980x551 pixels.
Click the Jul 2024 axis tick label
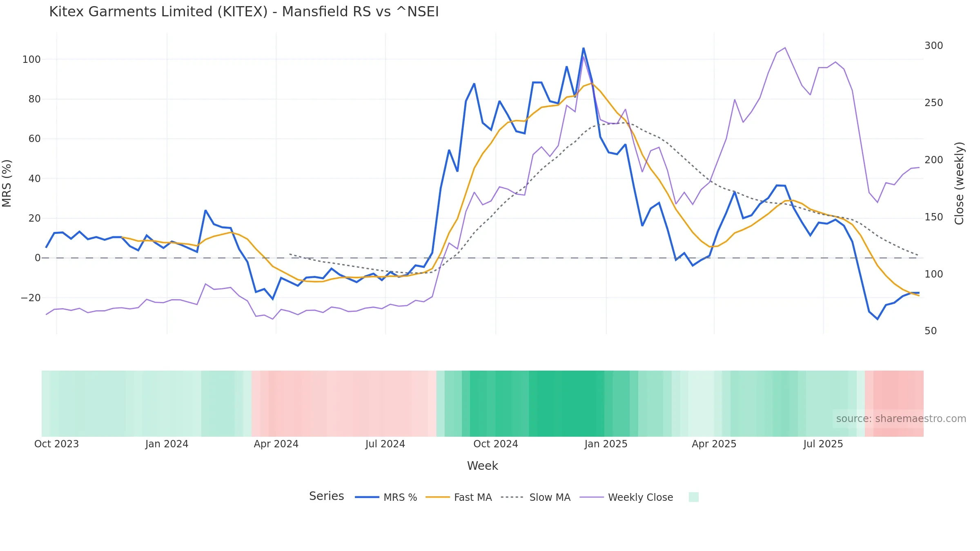[x=385, y=444]
